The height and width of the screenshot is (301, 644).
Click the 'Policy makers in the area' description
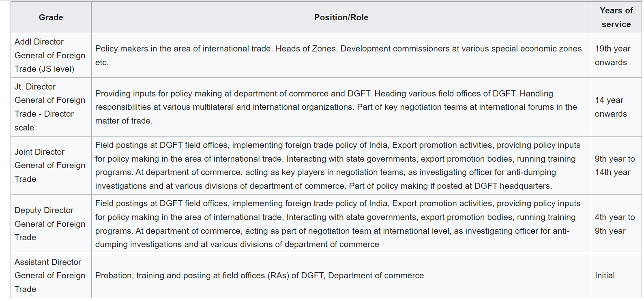(338, 49)
